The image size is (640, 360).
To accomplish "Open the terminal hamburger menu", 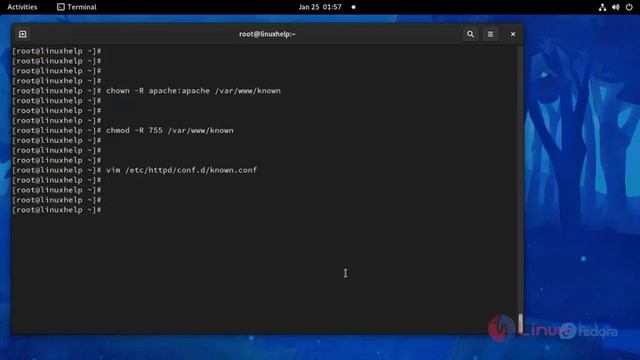I will [490, 34].
